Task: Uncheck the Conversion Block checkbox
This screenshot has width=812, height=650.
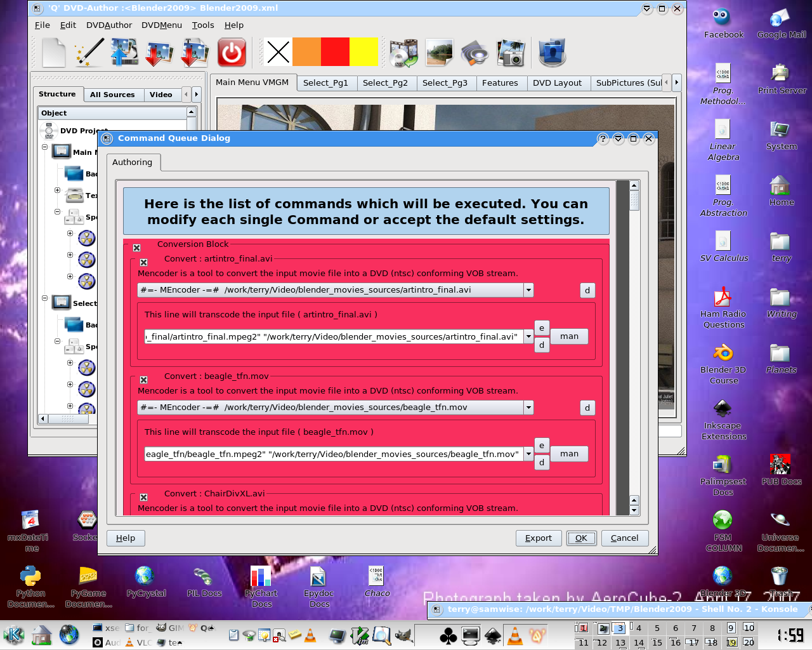Action: pos(136,248)
